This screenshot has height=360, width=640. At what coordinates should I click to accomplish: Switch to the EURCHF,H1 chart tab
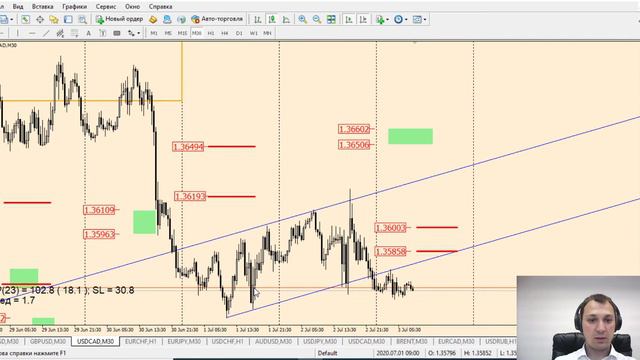click(140, 341)
